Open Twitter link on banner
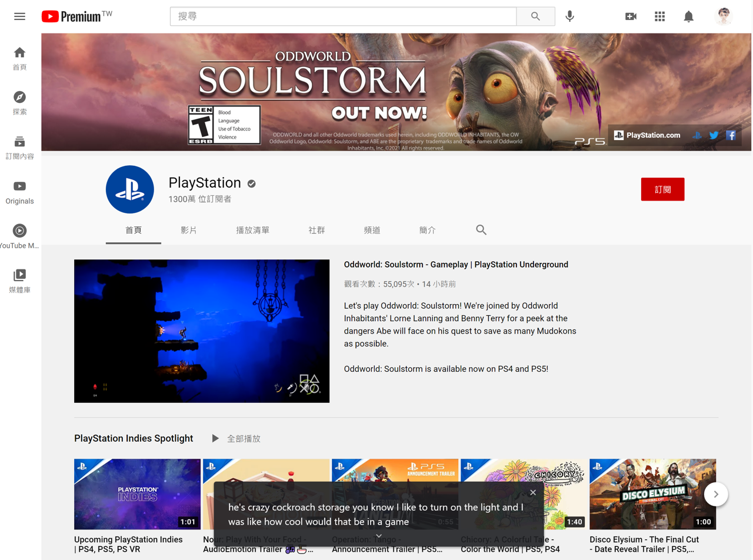Image resolution: width=753 pixels, height=560 pixels. pos(714,135)
